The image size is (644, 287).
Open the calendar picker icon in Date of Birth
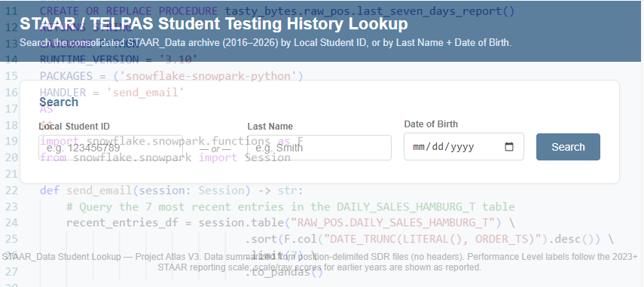[x=509, y=147]
